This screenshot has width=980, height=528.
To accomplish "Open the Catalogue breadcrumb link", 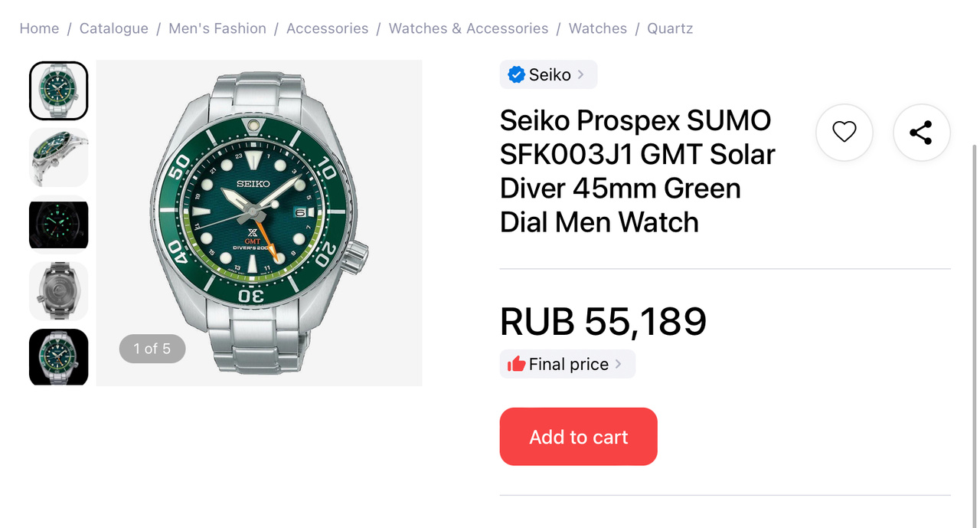I will (x=114, y=28).
